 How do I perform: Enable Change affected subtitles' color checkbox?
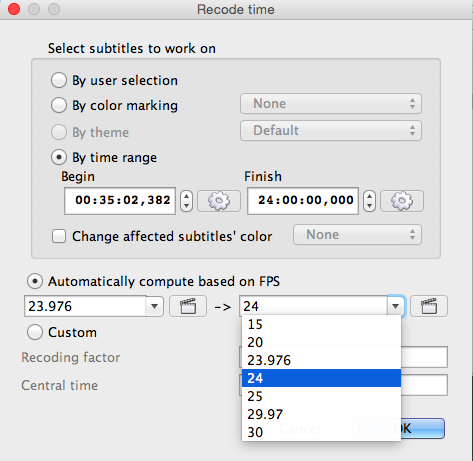[59, 236]
